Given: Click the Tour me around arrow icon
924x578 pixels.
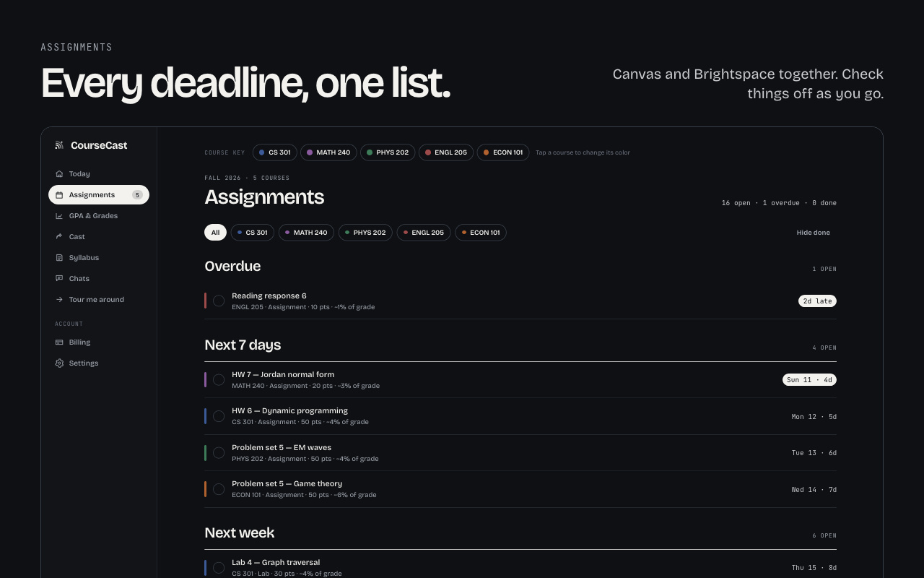Looking at the screenshot, I should (x=59, y=299).
